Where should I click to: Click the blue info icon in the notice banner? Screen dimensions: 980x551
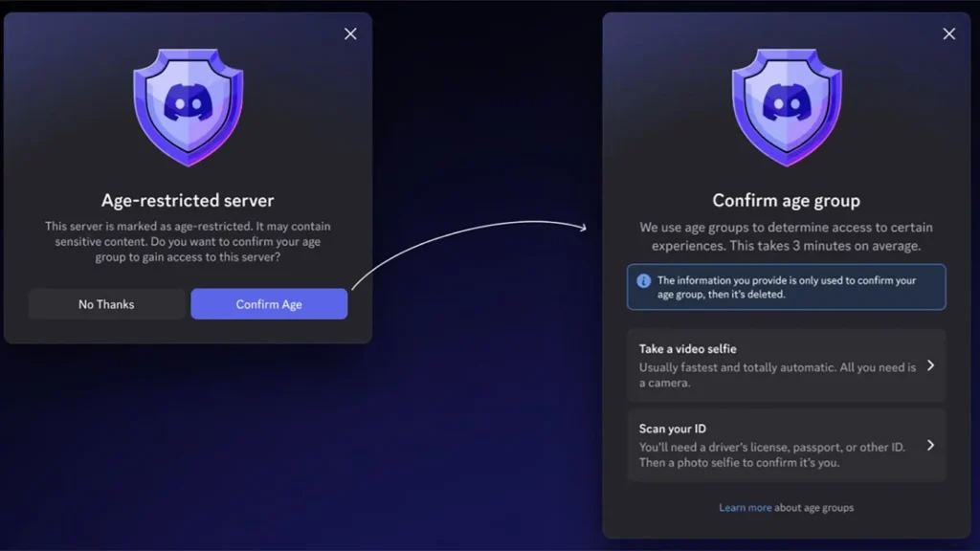[x=643, y=281]
